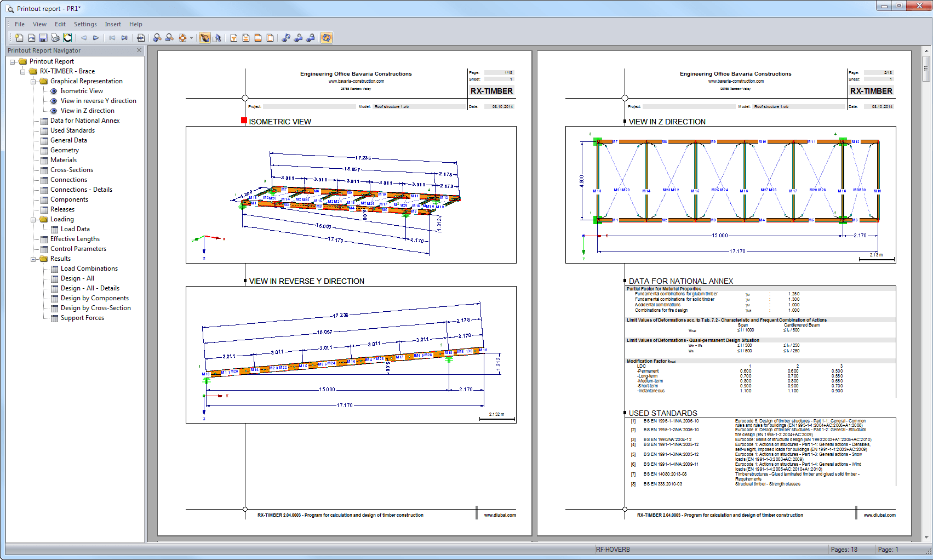Click the page icon with orange funnel

pos(234,38)
